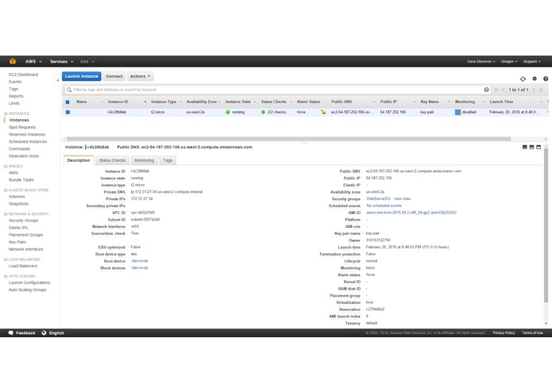Collapse the ELASTIC BLOCK STORE section
The image size is (552, 392).
click(6, 190)
